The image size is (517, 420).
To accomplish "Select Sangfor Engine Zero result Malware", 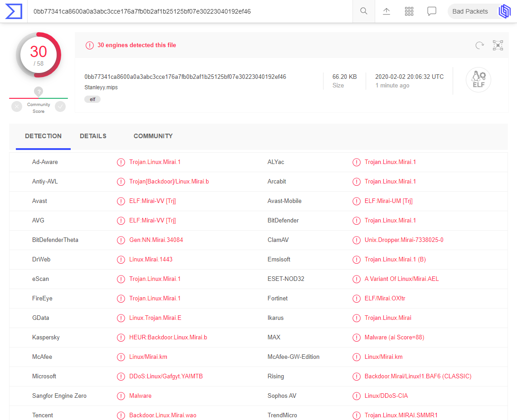I will [140, 396].
